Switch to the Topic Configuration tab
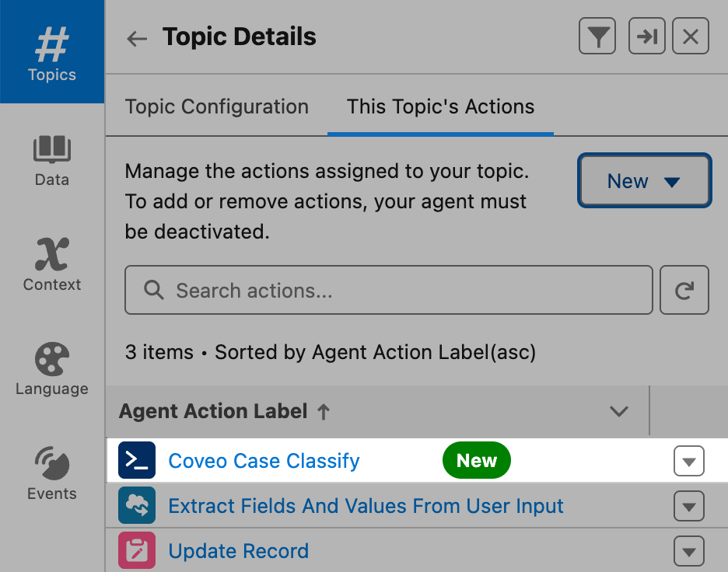 pyautogui.click(x=217, y=106)
